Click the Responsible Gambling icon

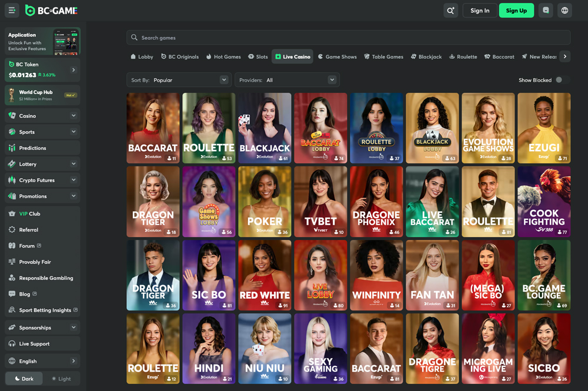[x=12, y=278]
